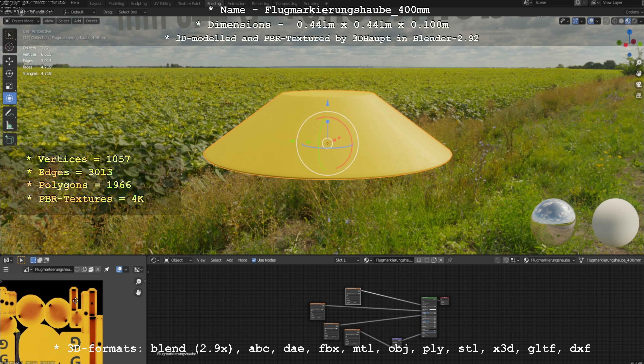Click the Z axis on navigation gizmo
The width and height of the screenshot is (644, 364).
click(629, 32)
